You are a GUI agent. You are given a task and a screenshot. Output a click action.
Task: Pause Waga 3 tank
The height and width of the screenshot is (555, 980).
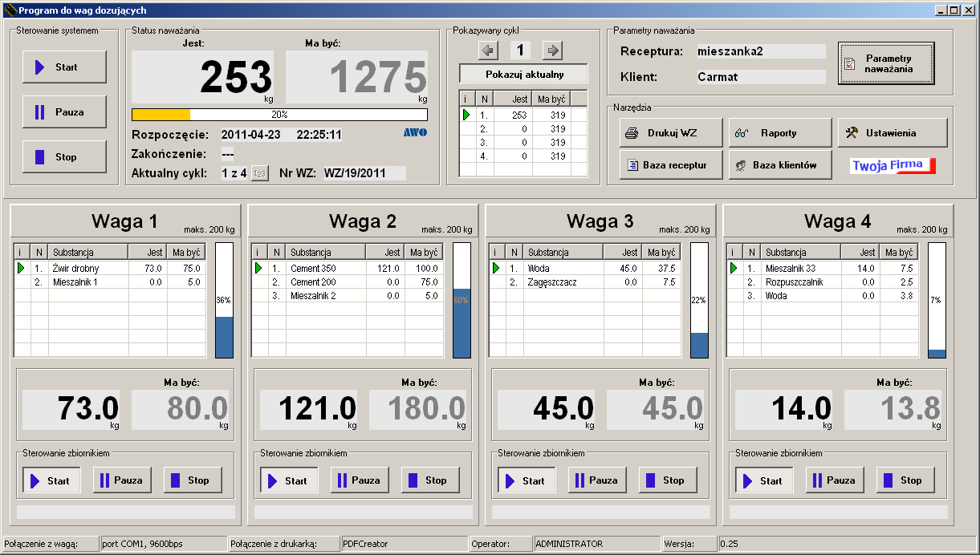point(597,480)
